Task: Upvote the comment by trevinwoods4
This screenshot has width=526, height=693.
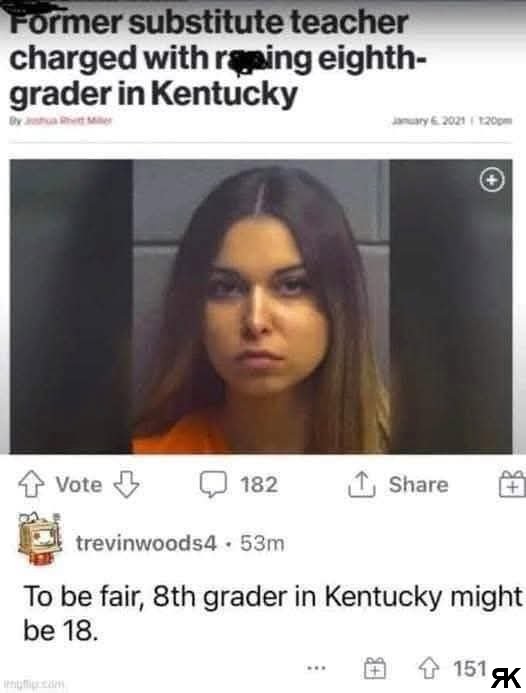Action: point(428,668)
